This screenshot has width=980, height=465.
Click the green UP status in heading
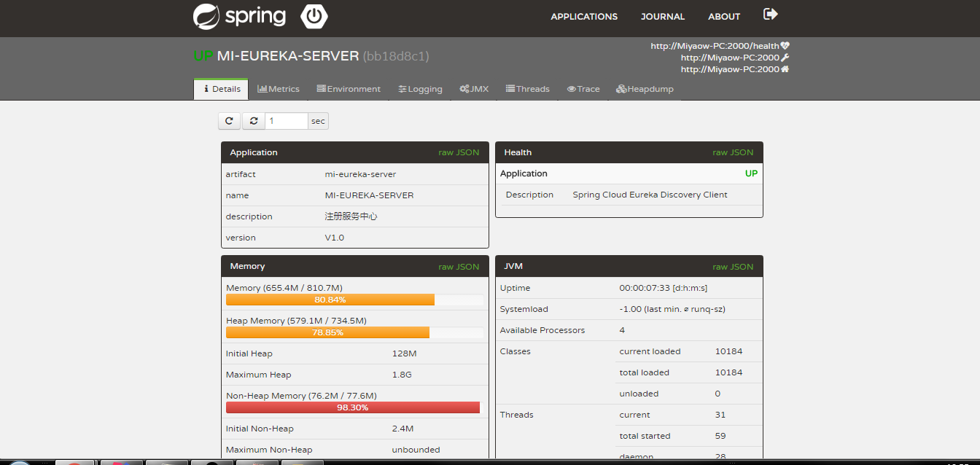203,56
